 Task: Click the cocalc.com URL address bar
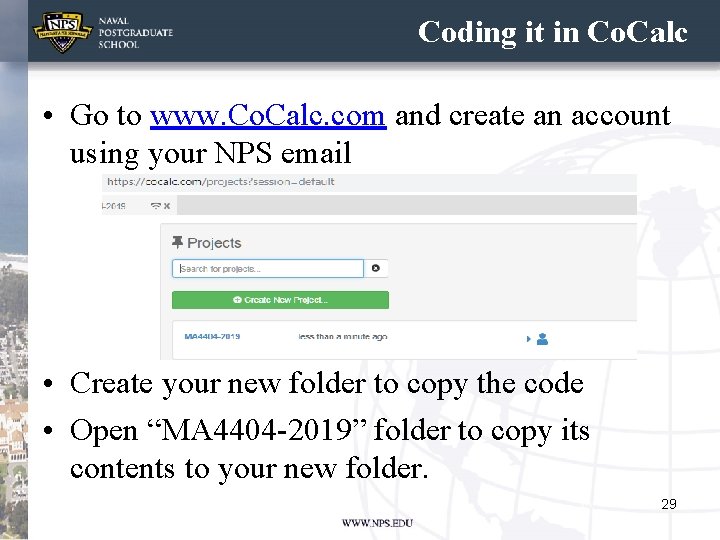click(x=369, y=182)
